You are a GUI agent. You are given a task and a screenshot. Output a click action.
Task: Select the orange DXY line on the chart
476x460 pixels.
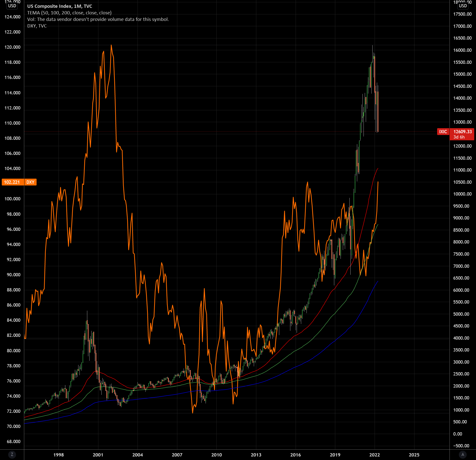[111, 45]
